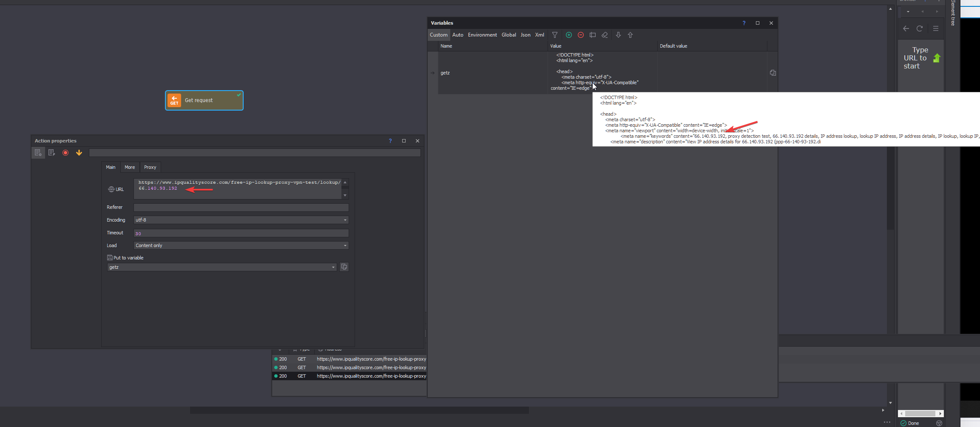The image size is (980, 427).
Task: Click copy icon beside getz variable dropdown
Action: (x=344, y=267)
